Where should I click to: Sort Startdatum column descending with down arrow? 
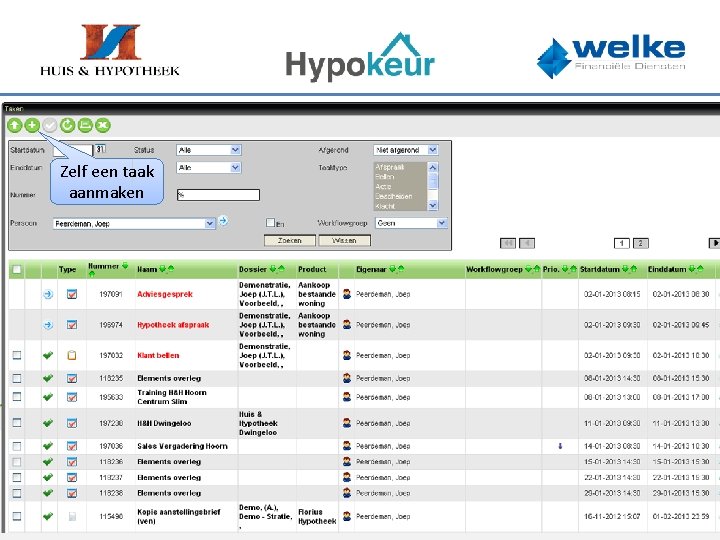point(625,269)
